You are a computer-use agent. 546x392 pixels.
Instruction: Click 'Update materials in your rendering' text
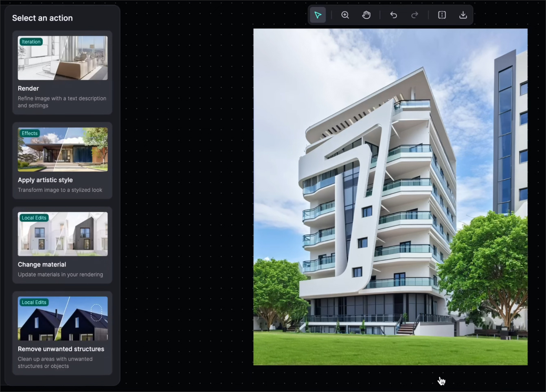(x=60, y=274)
